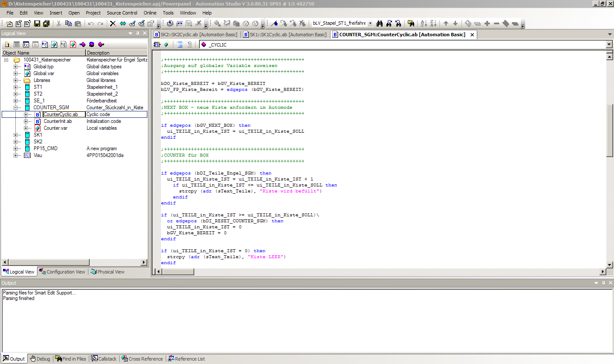Click the tx icon in Logical View toolbar
The width and height of the screenshot is (614, 364).
26,44
